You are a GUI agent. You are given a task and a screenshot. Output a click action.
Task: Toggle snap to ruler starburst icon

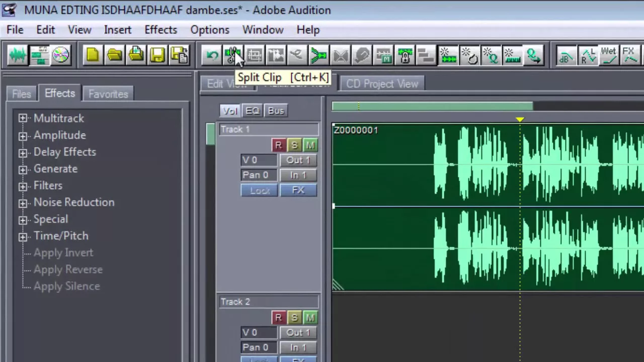512,55
